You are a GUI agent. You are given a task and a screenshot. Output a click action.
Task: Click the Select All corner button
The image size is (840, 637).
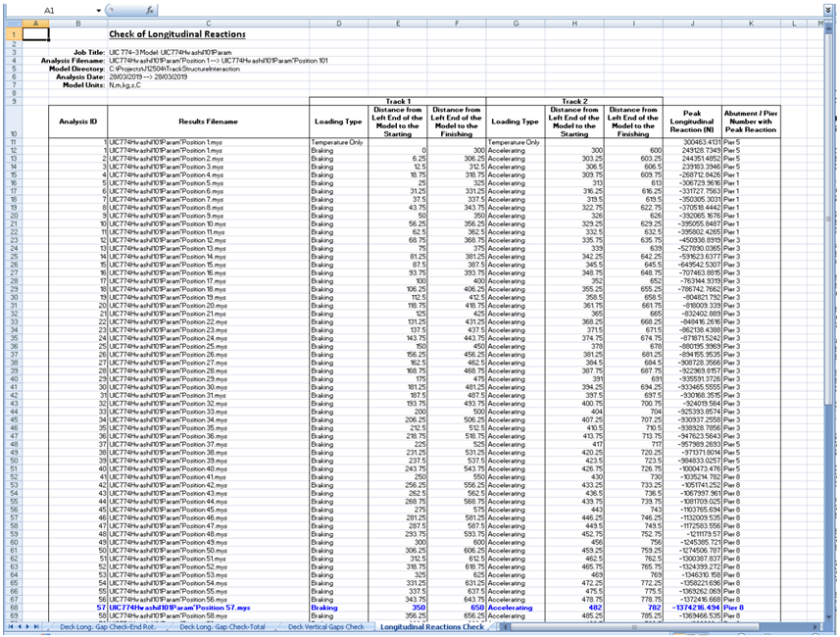coord(11,23)
